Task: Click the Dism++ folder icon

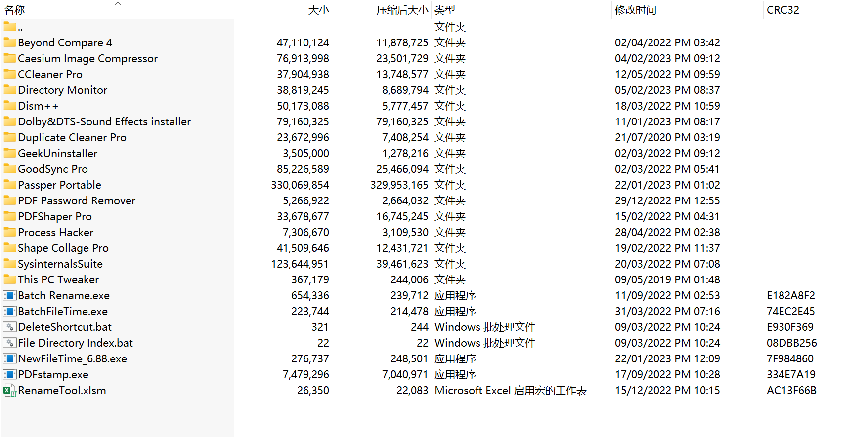Action: pyautogui.click(x=9, y=105)
